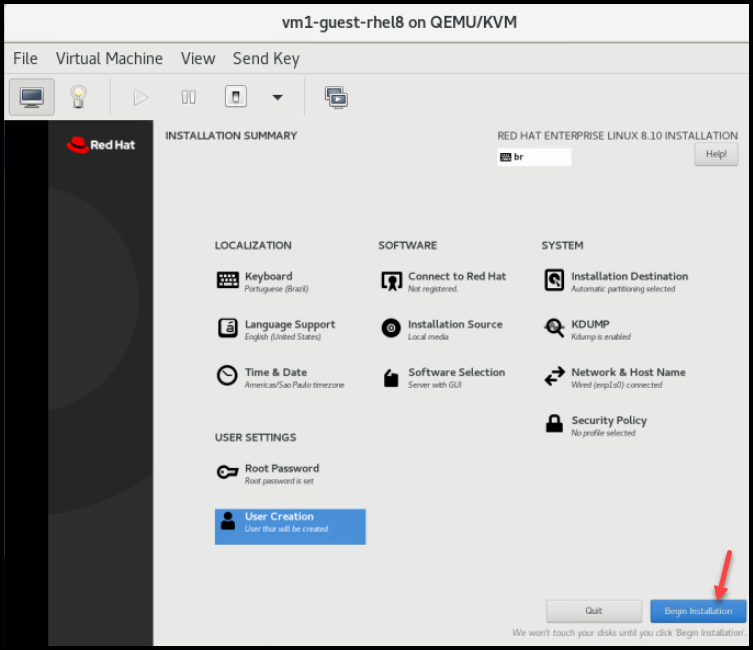
Task: Pause the virtual machine
Action: click(x=188, y=97)
